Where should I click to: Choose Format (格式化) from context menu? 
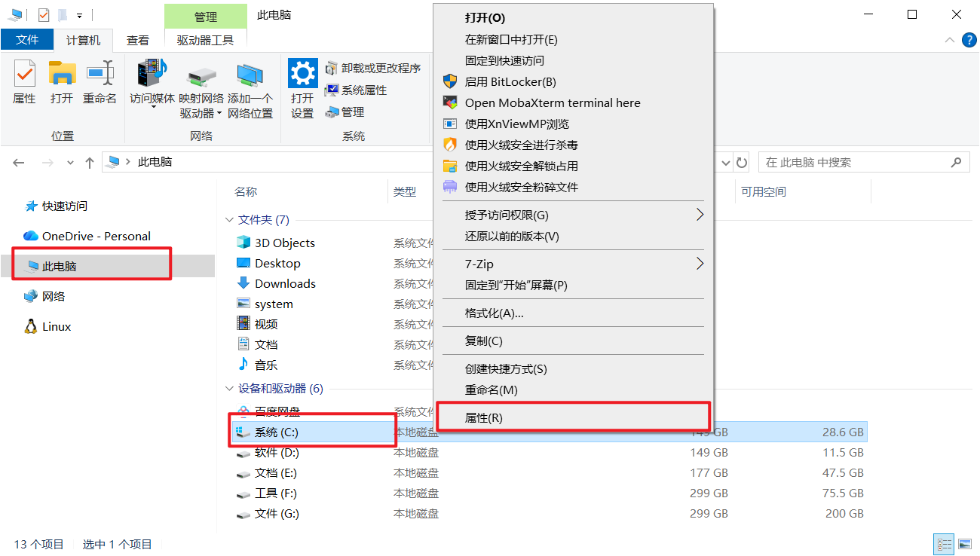[494, 313]
